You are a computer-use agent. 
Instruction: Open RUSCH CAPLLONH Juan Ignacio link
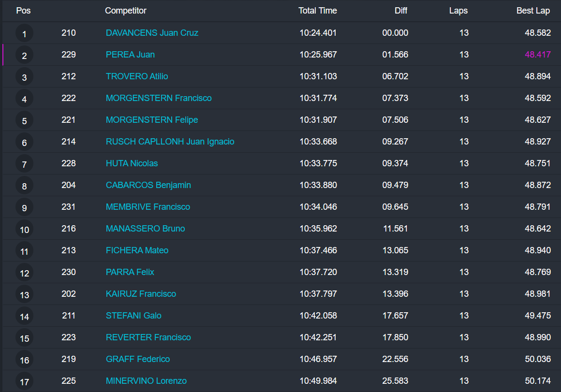(x=170, y=142)
